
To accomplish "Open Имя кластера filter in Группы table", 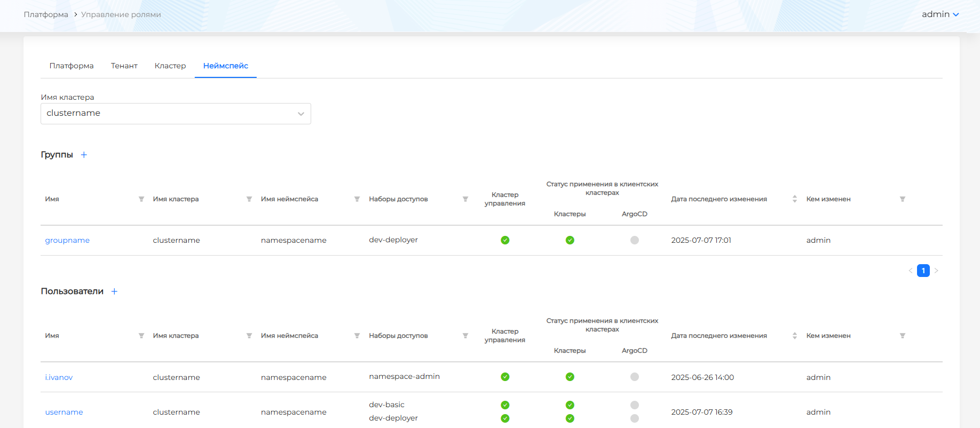I will pyautogui.click(x=249, y=199).
